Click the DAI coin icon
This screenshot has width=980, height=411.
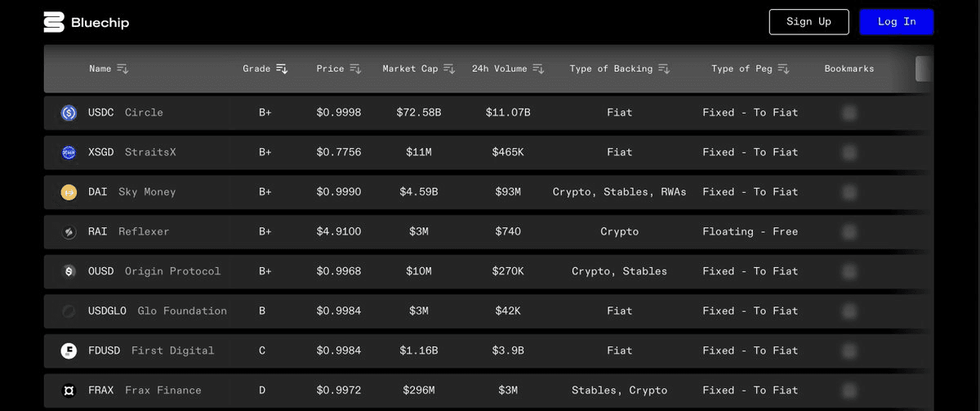click(69, 192)
